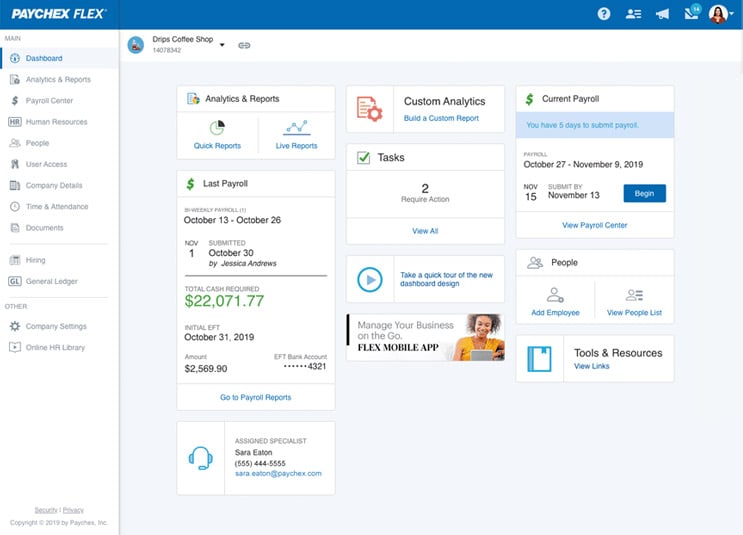Click the Tasks checkmark icon

point(363,157)
